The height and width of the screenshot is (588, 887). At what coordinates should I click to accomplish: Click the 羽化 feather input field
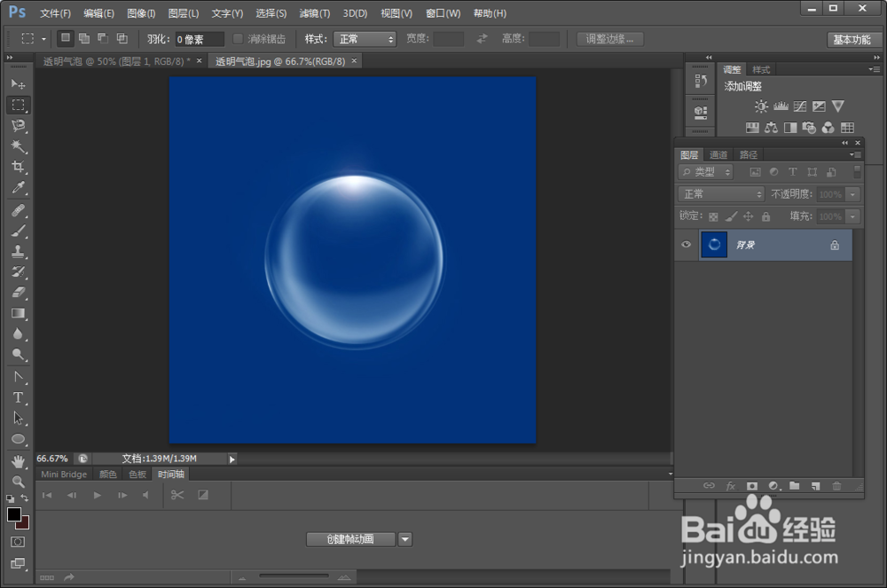tap(199, 39)
